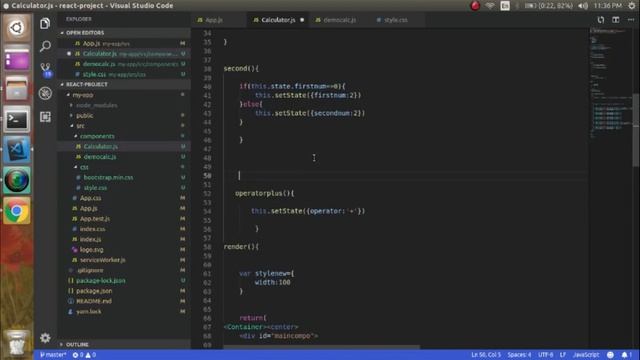Show errors and warnings count in status bar

(84, 355)
